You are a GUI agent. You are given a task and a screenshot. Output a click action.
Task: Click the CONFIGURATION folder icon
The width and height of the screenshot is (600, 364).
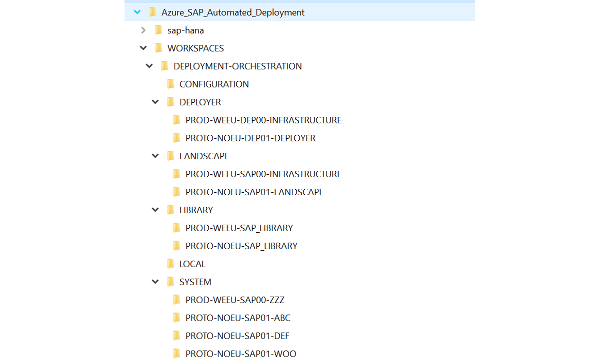pyautogui.click(x=170, y=84)
